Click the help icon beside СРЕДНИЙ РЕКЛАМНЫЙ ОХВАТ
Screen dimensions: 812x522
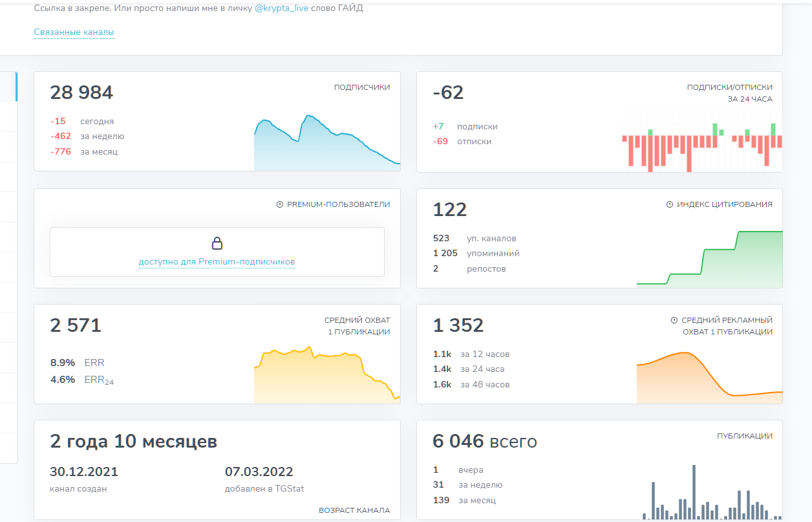pyautogui.click(x=674, y=320)
